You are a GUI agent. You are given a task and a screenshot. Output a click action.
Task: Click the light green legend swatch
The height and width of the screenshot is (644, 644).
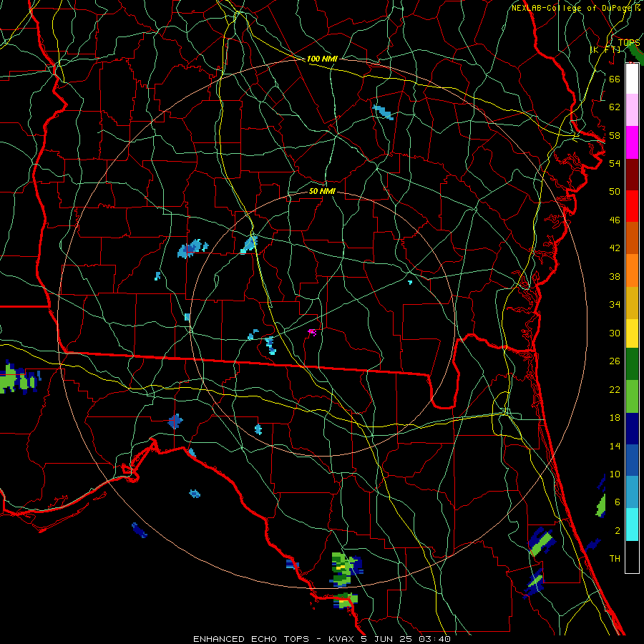[x=632, y=396]
